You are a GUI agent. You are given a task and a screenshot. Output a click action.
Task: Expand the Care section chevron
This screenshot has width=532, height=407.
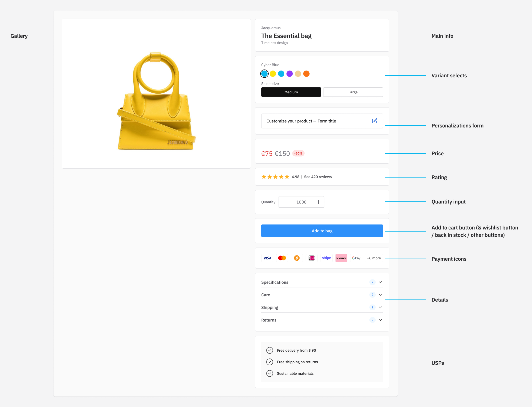pos(380,295)
